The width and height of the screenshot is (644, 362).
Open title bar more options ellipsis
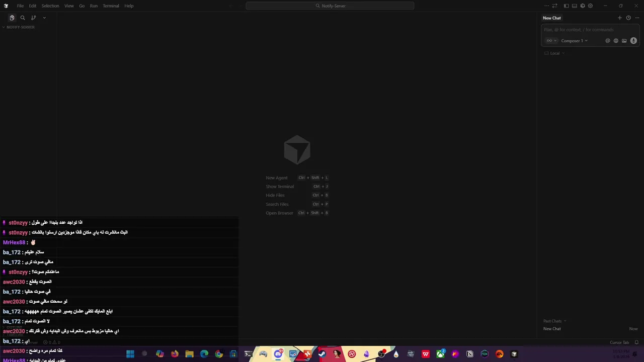pyautogui.click(x=546, y=6)
